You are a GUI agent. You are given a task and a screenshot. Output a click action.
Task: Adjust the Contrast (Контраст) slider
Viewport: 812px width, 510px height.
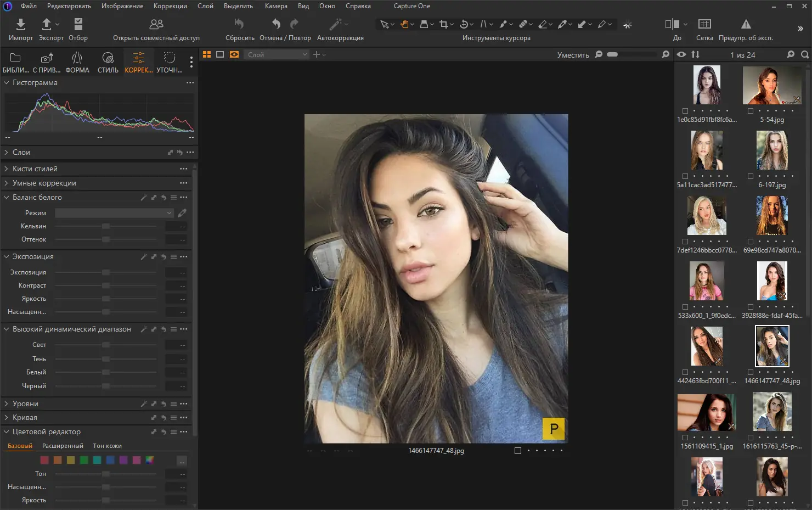tap(106, 285)
